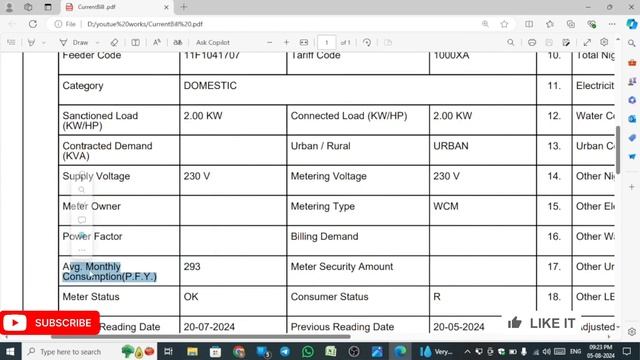Toggle Fit to width view
This screenshot has width=640, height=360.
[304, 42]
